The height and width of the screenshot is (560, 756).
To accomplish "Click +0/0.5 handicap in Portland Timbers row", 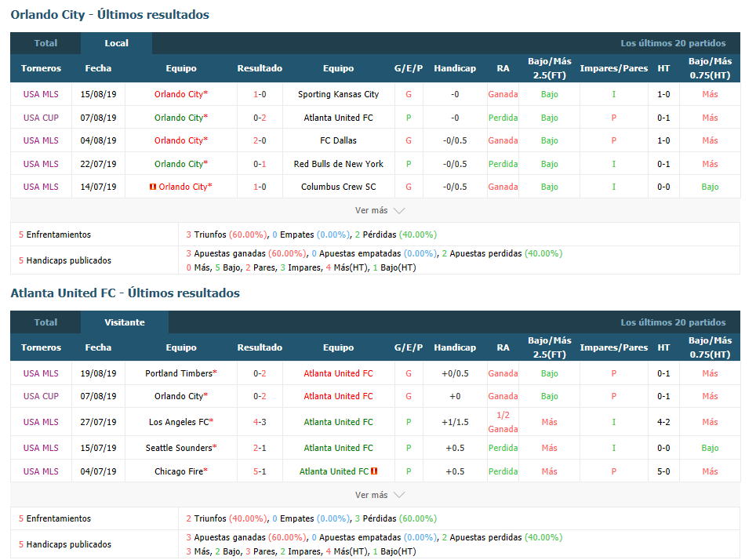I will pyautogui.click(x=455, y=373).
